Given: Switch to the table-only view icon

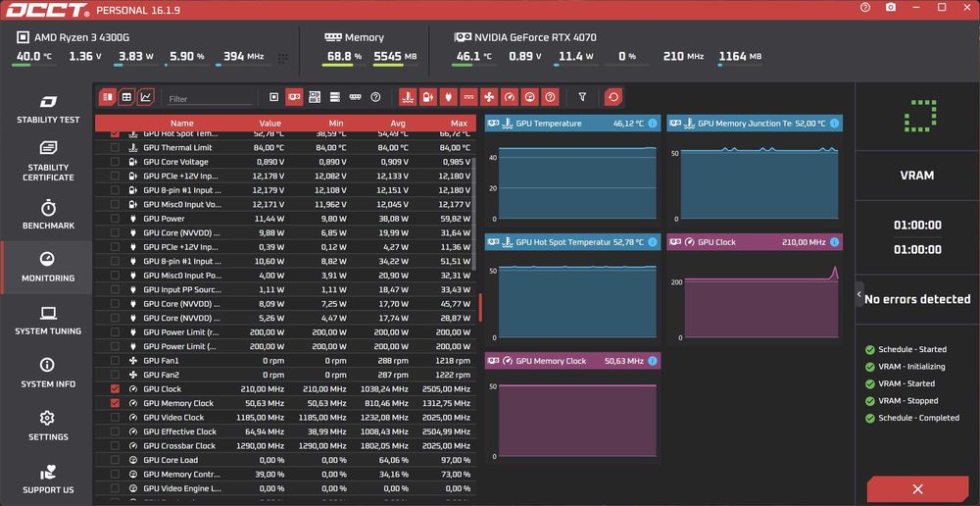Looking at the screenshot, I should [x=126, y=97].
